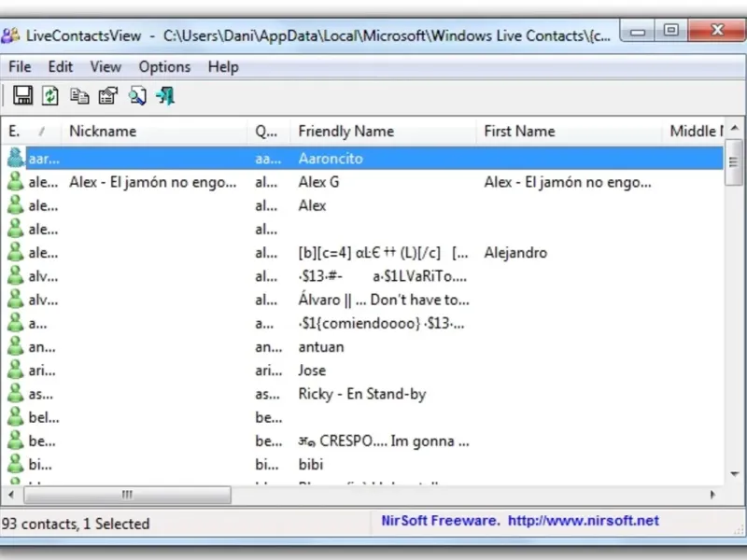The width and height of the screenshot is (747, 560).
Task: Click the contact icon in the Ricky row
Action: (x=15, y=393)
